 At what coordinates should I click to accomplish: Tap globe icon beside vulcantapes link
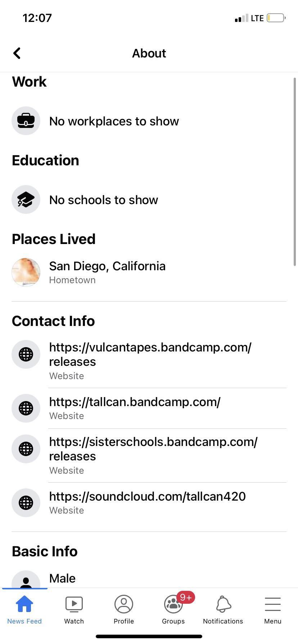point(26,354)
